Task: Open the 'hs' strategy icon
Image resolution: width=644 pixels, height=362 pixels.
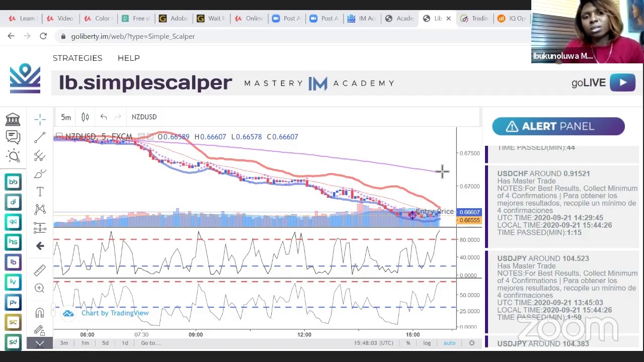Action: point(13,242)
